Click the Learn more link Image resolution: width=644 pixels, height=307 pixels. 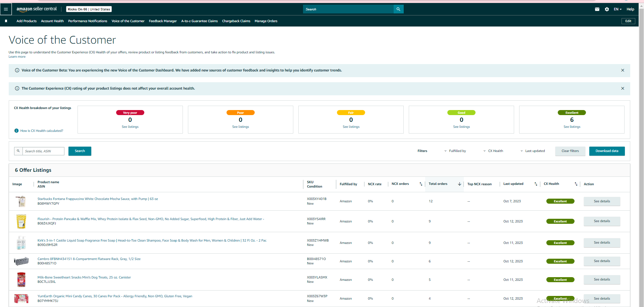[17, 57]
